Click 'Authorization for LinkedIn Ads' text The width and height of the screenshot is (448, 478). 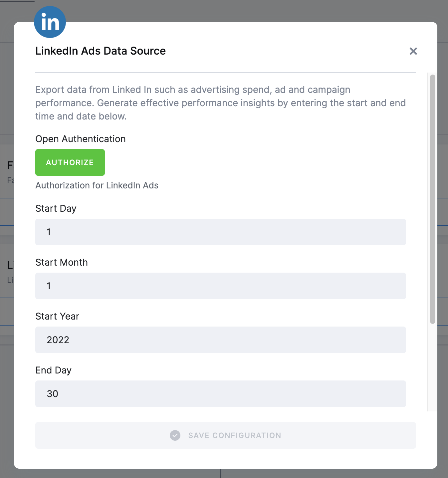[x=97, y=185]
